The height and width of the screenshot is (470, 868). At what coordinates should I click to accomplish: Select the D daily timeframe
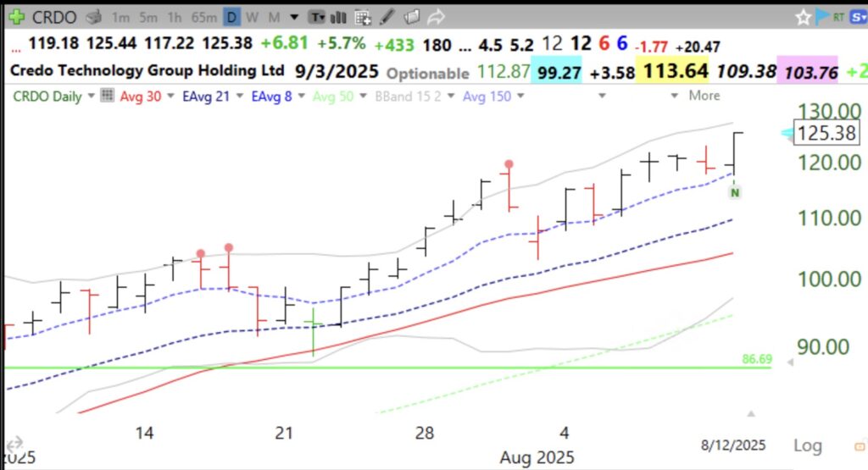231,18
